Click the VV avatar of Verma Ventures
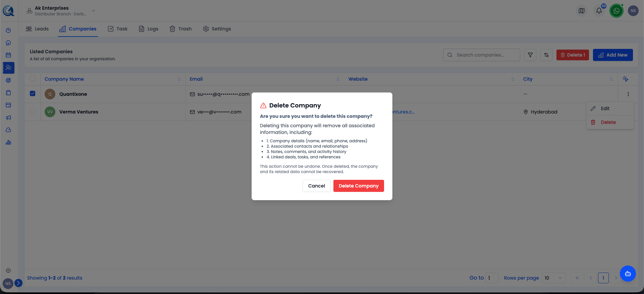This screenshot has width=644, height=294. click(50, 112)
